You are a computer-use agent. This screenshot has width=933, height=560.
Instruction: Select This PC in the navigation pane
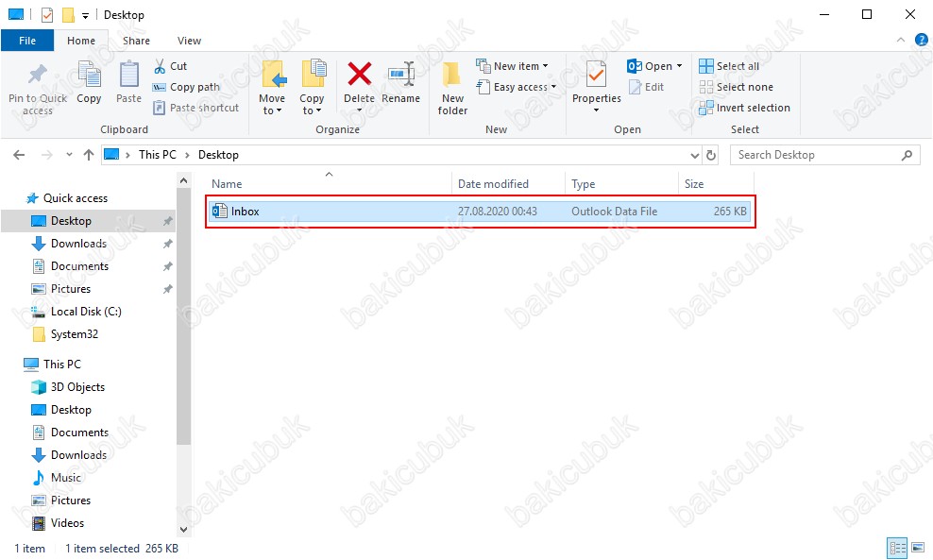click(x=62, y=365)
